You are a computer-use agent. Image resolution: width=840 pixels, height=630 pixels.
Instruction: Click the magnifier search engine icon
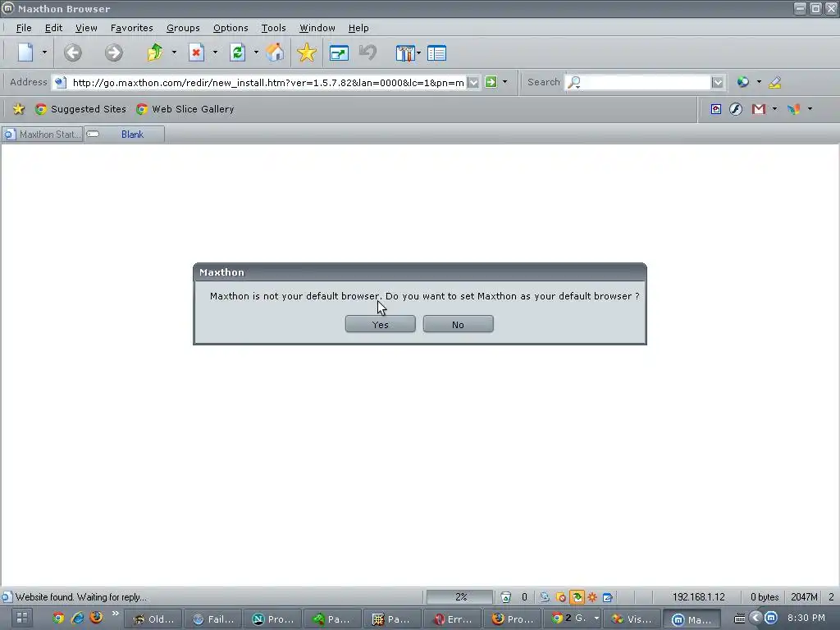coord(574,82)
